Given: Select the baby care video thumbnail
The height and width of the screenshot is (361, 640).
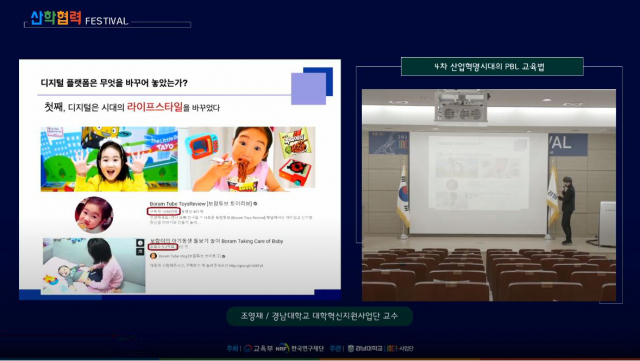Looking at the screenshot, I should coord(94,265).
